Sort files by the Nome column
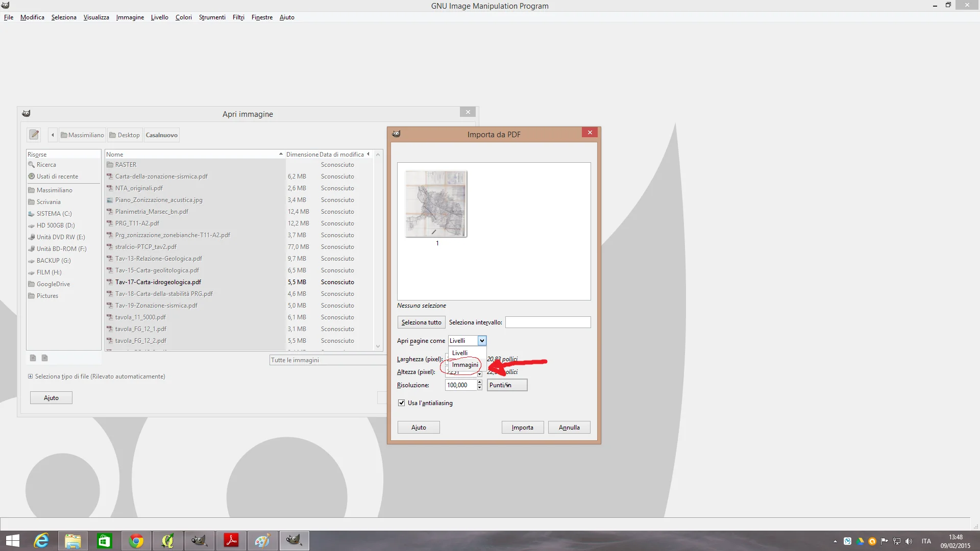 (194, 154)
